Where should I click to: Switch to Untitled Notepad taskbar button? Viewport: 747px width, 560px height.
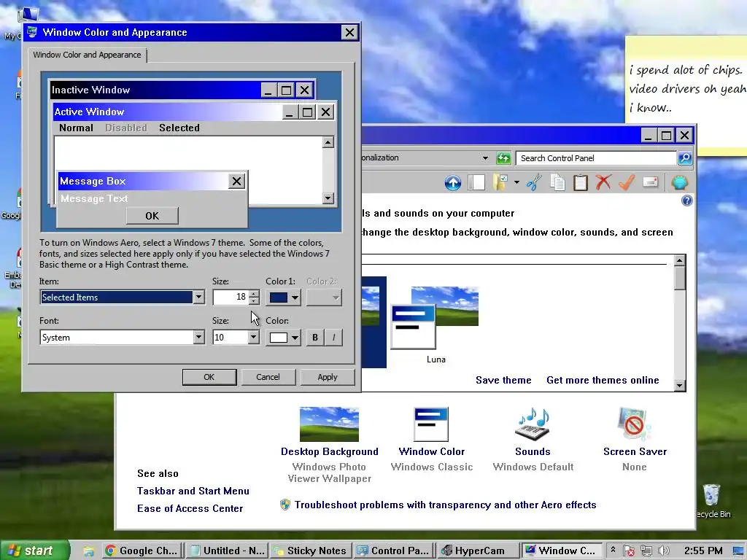227,551
